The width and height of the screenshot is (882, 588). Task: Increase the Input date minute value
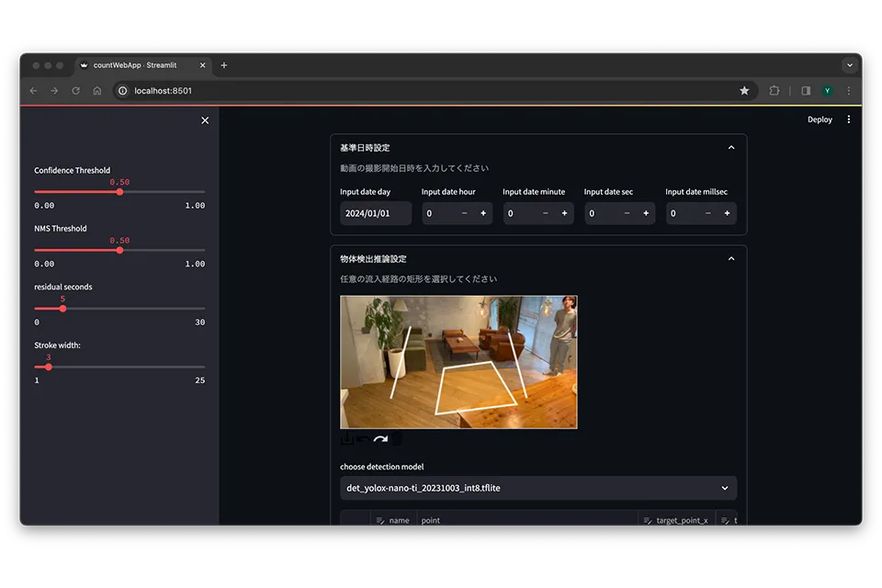point(564,213)
